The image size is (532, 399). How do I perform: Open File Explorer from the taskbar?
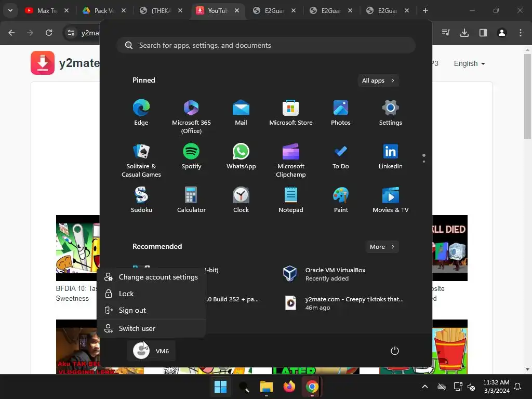[267, 387]
